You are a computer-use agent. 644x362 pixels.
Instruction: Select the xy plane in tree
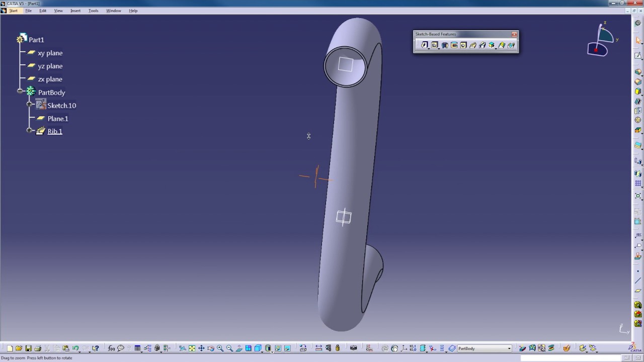(50, 53)
